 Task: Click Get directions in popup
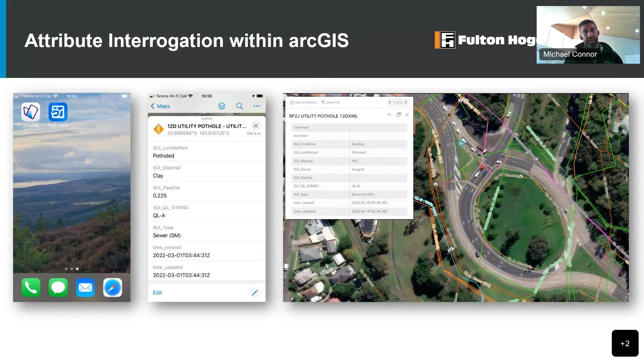[x=303, y=102]
